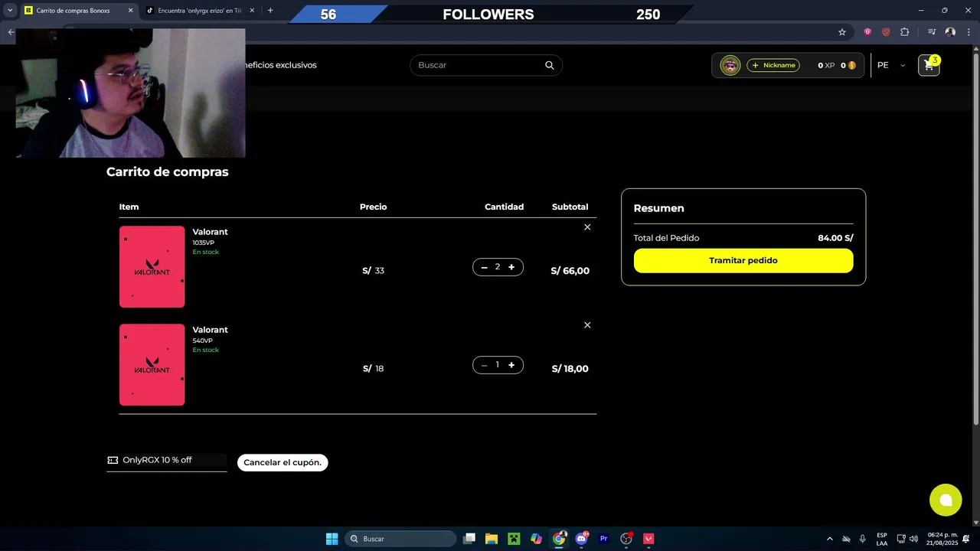Open the Chrome extensions puzzle icon

point(904,32)
